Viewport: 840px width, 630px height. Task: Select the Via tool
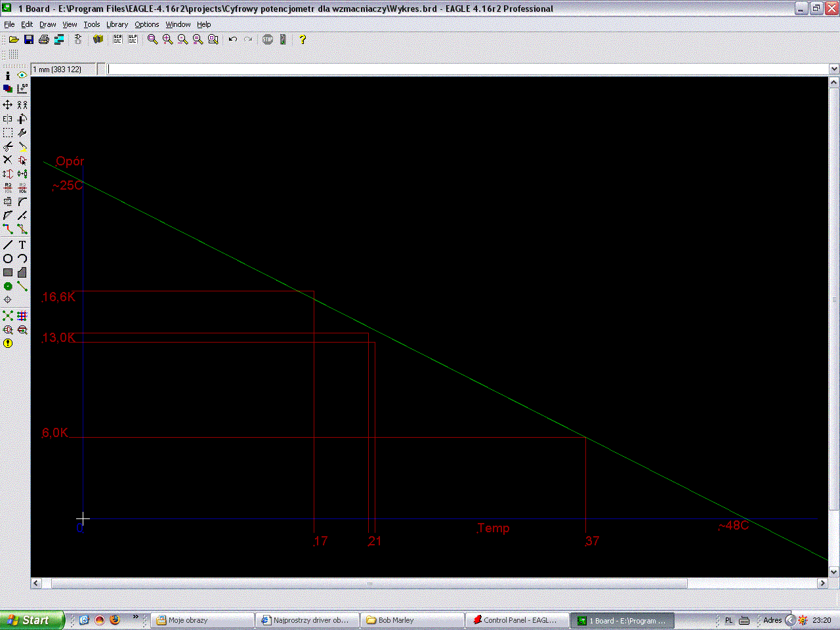pyautogui.click(x=8, y=286)
